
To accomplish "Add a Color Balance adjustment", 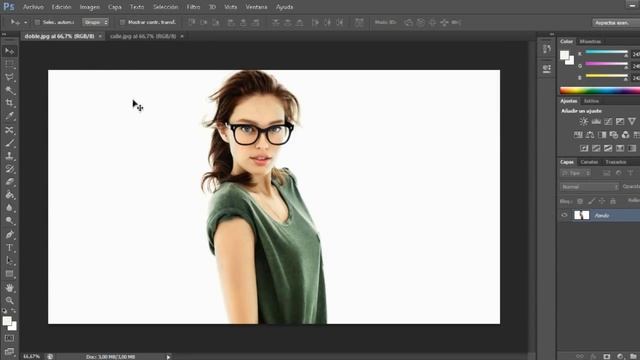I will pyautogui.click(x=590, y=135).
